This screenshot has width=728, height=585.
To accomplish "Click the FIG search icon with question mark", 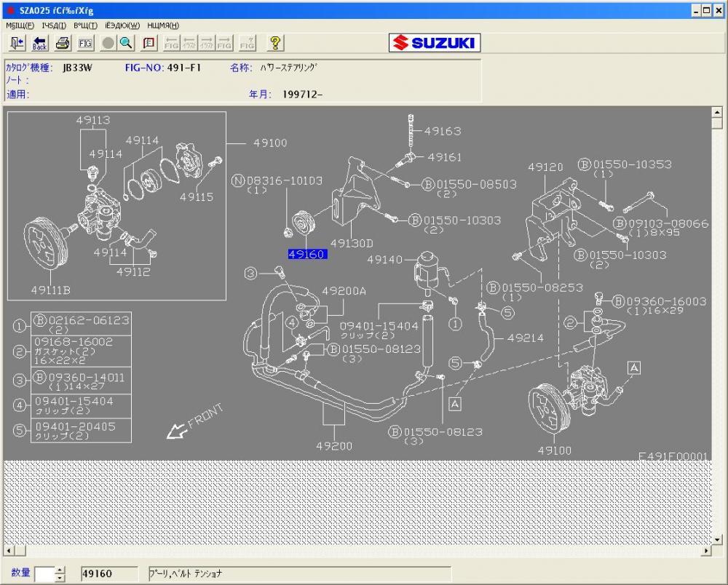I will pyautogui.click(x=248, y=43).
